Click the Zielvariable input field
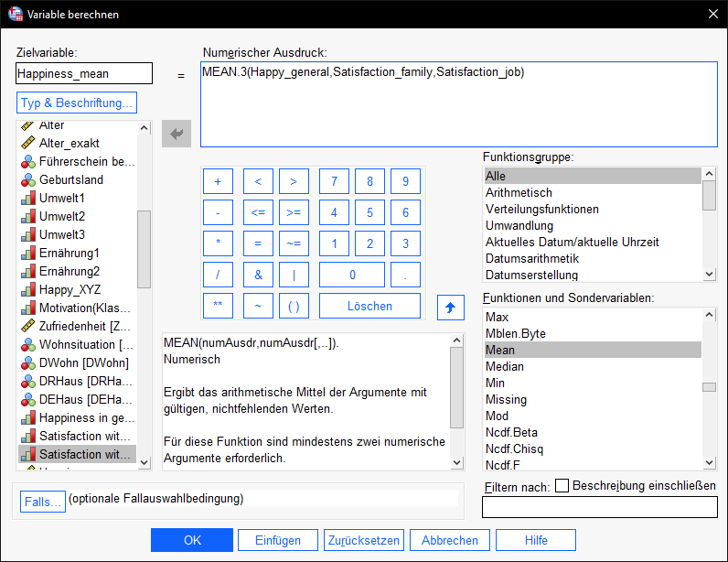The height and width of the screenshot is (562, 728). point(84,73)
